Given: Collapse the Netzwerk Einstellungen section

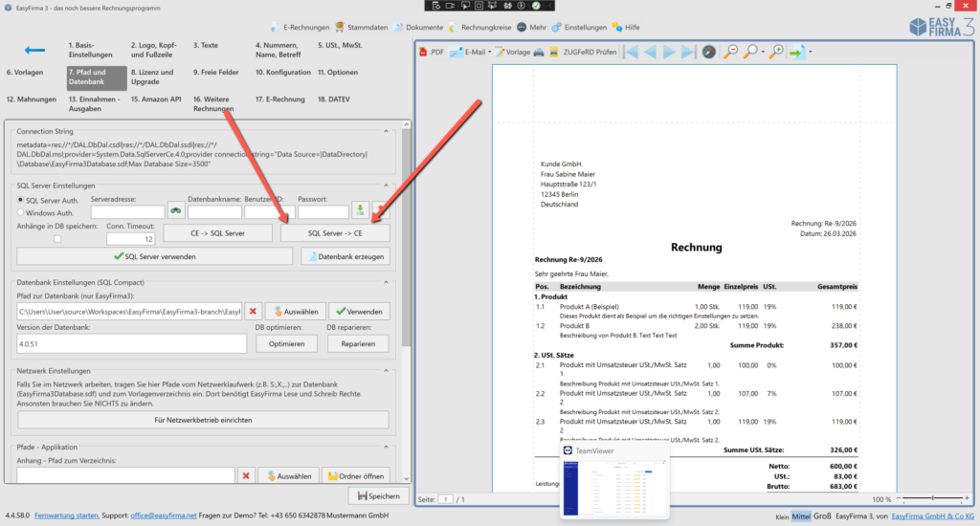Looking at the screenshot, I should tap(386, 371).
